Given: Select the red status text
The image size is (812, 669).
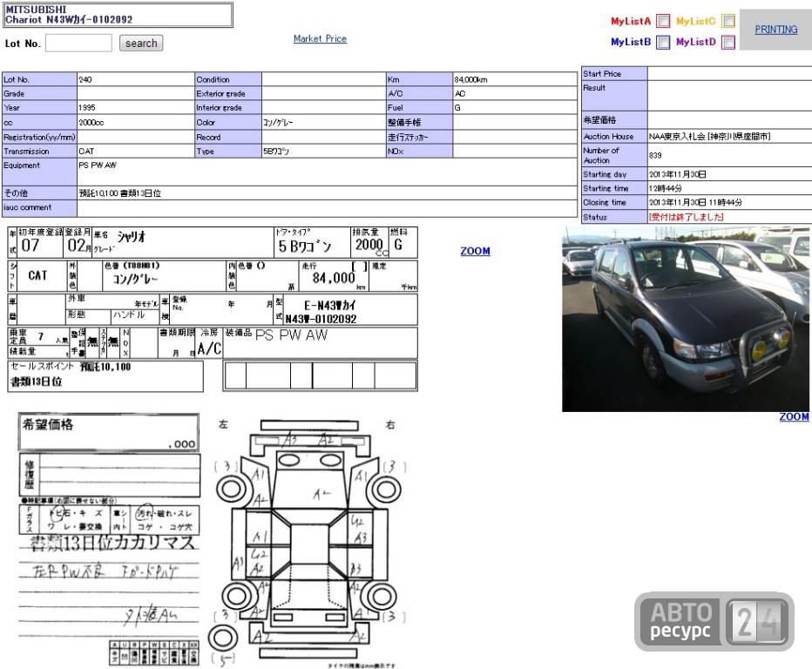Looking at the screenshot, I should click(x=687, y=217).
